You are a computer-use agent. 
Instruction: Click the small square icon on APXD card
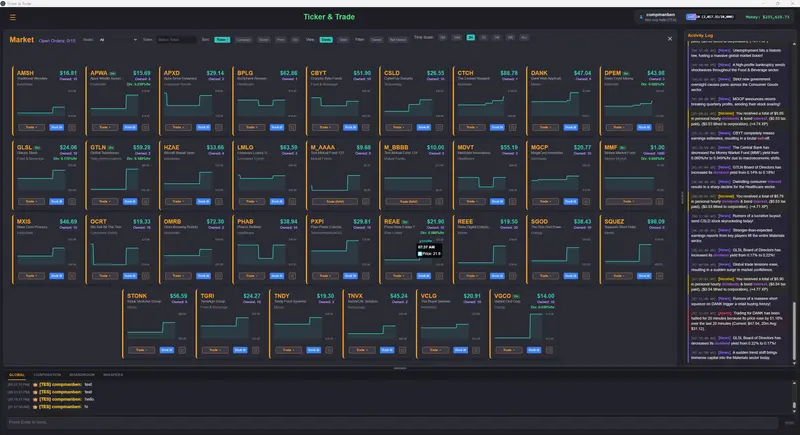(219, 127)
